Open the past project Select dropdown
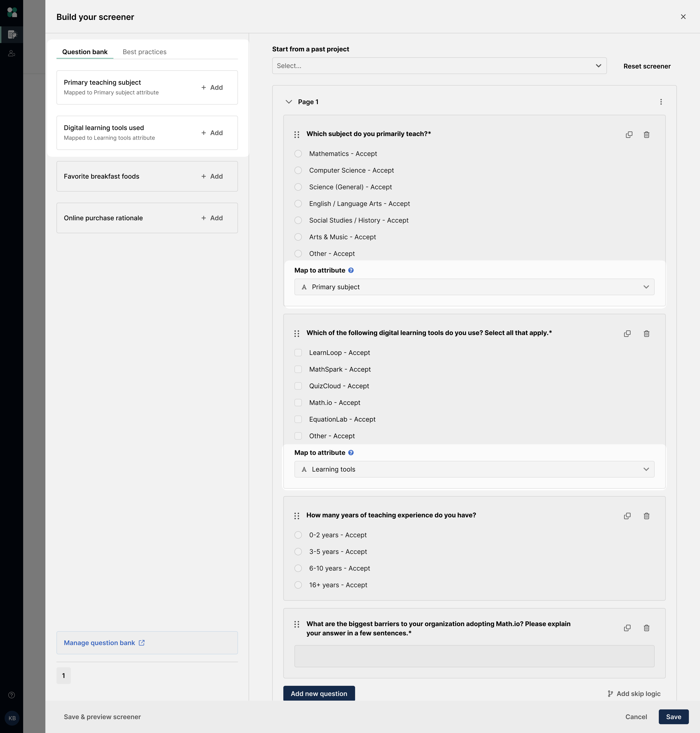The width and height of the screenshot is (700, 733). pyautogui.click(x=439, y=66)
